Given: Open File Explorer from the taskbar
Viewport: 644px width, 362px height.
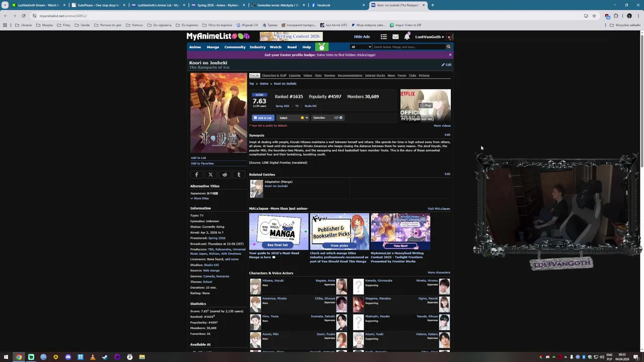Looking at the screenshot, I should coord(142,357).
